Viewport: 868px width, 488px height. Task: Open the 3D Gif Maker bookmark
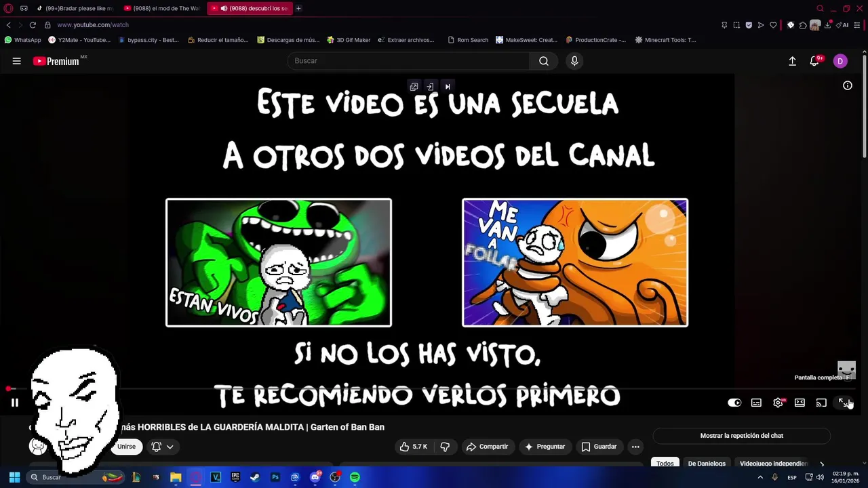[x=349, y=40]
